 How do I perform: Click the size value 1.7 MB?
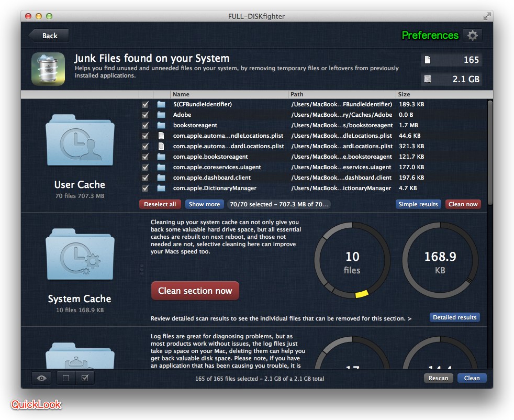pos(408,125)
